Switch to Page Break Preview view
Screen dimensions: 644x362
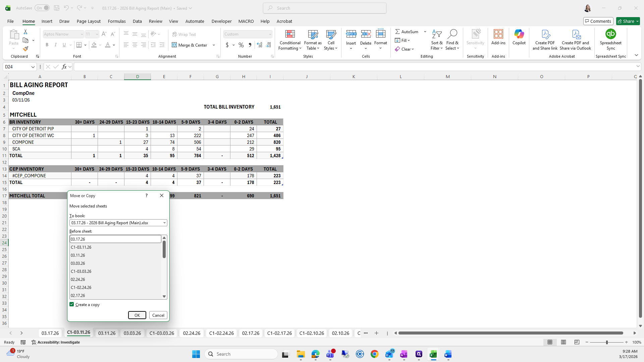pos(577,342)
